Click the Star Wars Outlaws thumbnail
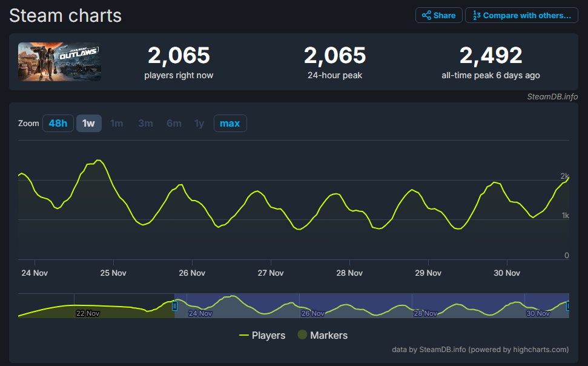 pos(59,62)
